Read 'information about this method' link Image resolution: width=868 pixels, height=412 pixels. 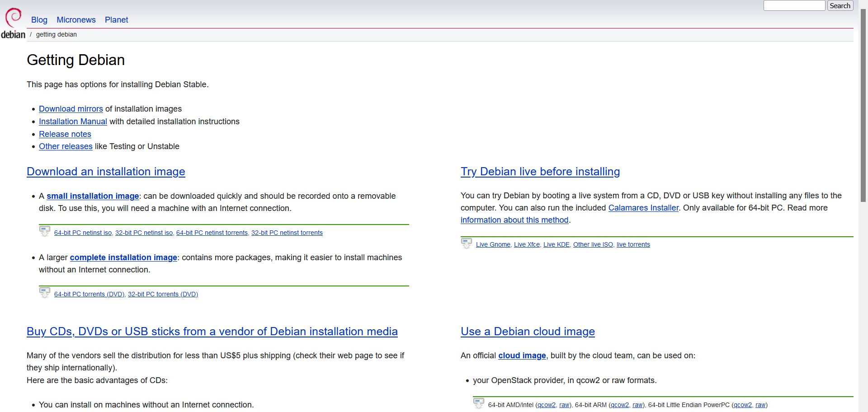pos(514,220)
